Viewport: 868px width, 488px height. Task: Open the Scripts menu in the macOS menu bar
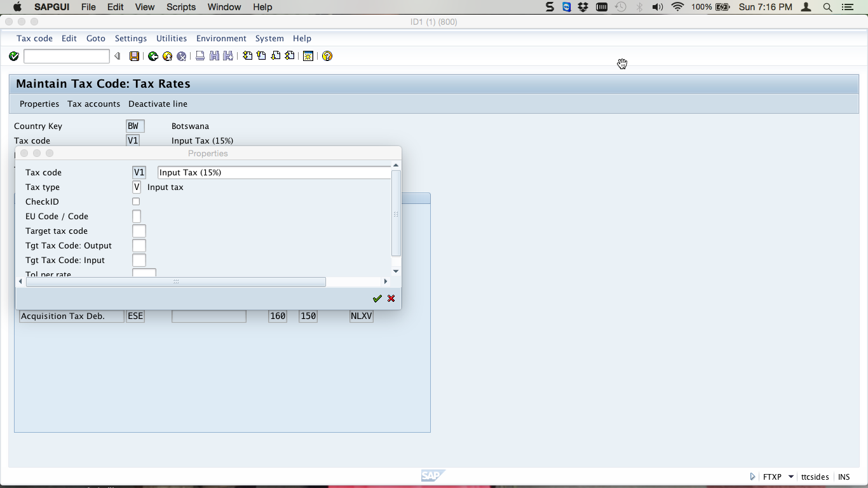181,7
